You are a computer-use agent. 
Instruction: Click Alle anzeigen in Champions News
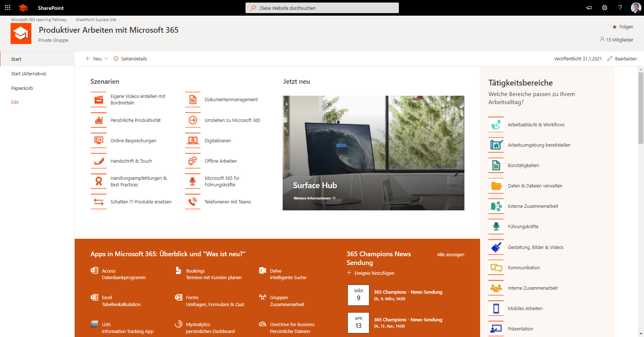pyautogui.click(x=451, y=254)
